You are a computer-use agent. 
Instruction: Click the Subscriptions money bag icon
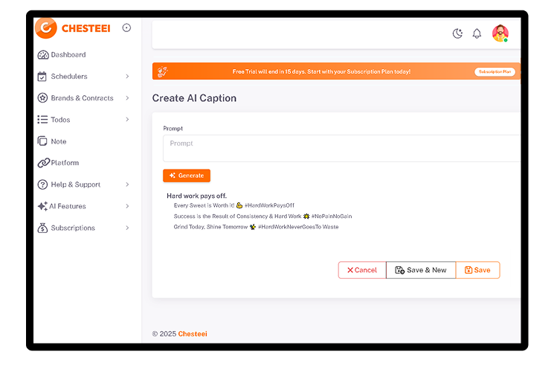[42, 228]
